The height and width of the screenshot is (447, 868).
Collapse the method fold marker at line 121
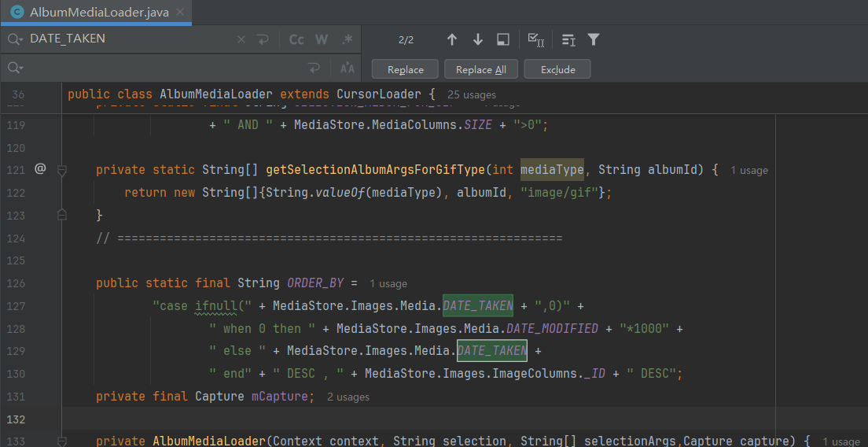[62, 171]
